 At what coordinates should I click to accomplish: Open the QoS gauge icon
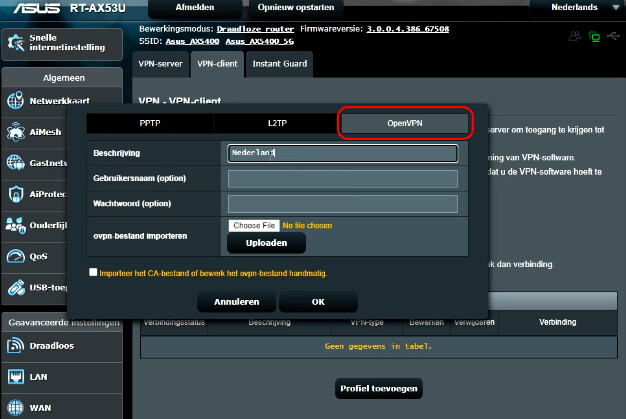tap(16, 256)
